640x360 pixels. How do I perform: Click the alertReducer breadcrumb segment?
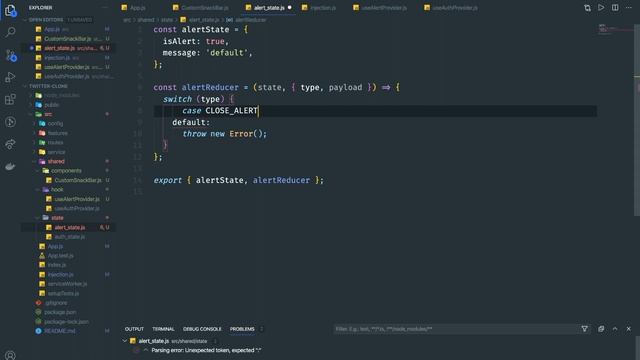(251, 20)
